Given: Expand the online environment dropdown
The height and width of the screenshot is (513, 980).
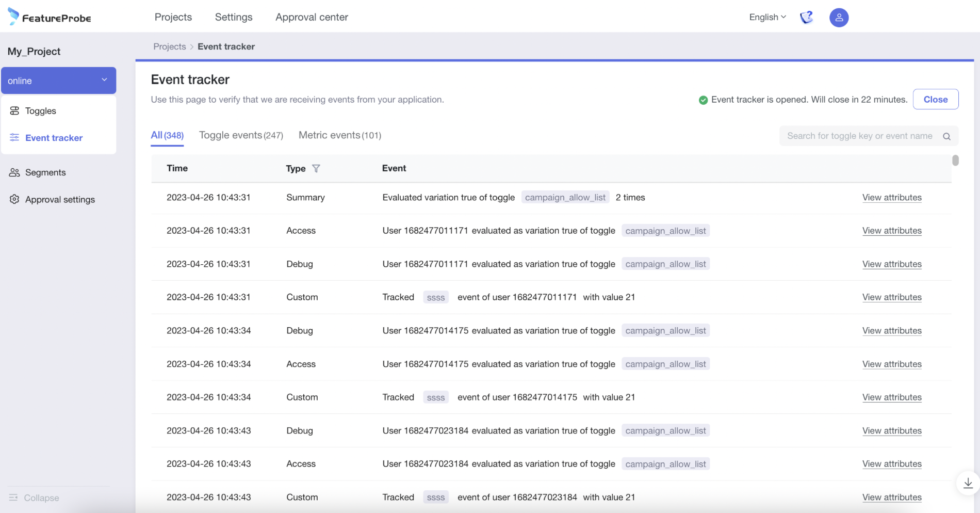Looking at the screenshot, I should tap(58, 81).
